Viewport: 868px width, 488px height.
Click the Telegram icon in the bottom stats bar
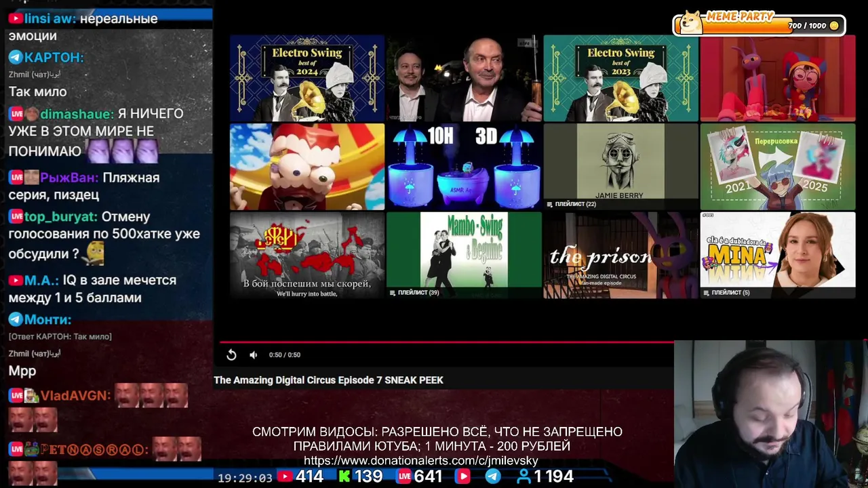pos(493,476)
